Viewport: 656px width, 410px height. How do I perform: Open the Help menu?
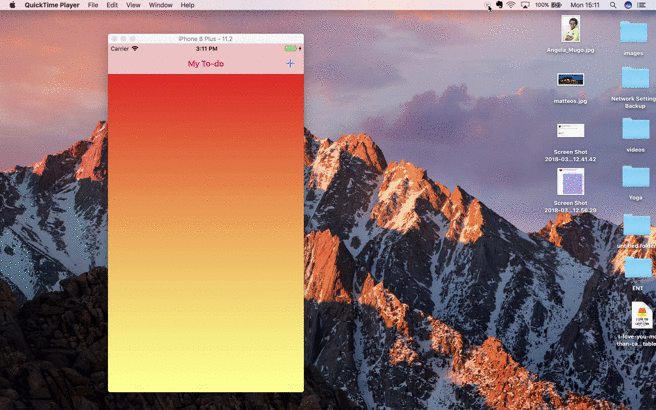pyautogui.click(x=187, y=5)
